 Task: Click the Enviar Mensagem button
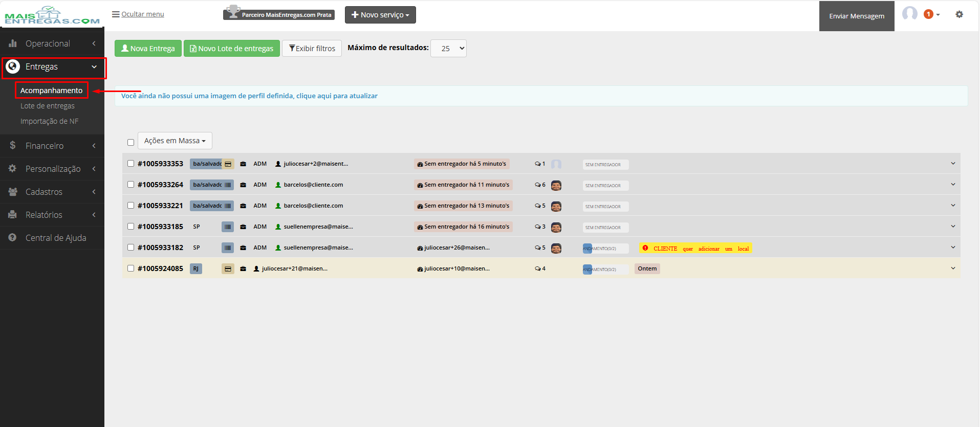click(857, 16)
